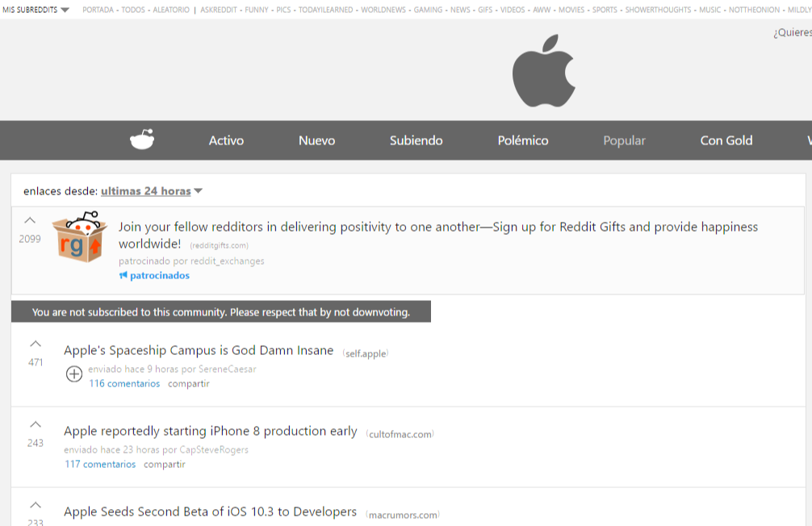812x526 pixels.
Task: Click the self.apple domain link
Action: coord(366,353)
